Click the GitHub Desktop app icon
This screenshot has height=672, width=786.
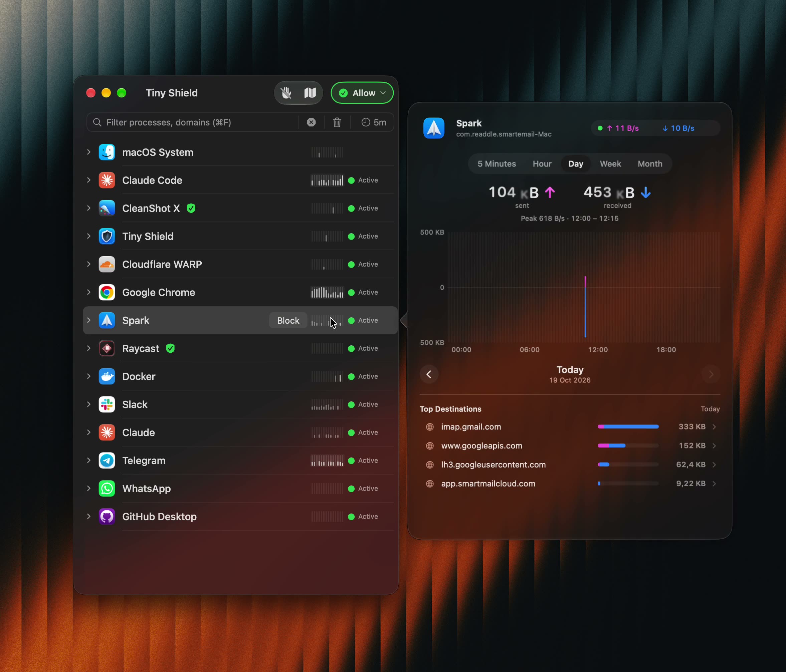[107, 517]
